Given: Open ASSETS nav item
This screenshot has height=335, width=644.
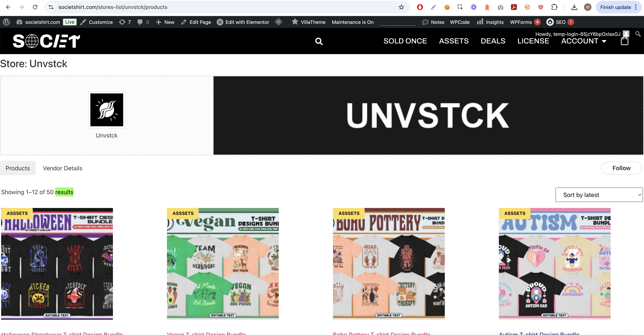Looking at the screenshot, I should pos(454,41).
